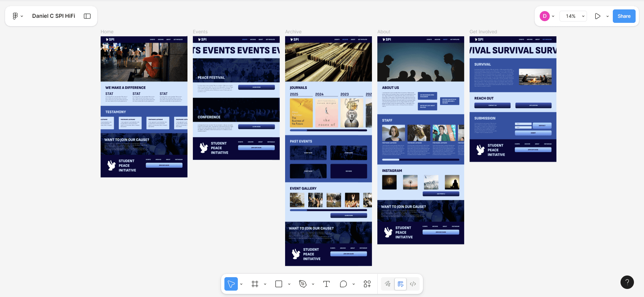644x297 pixels.
Task: Select the Get Involved frame label
Action: pyautogui.click(x=483, y=32)
